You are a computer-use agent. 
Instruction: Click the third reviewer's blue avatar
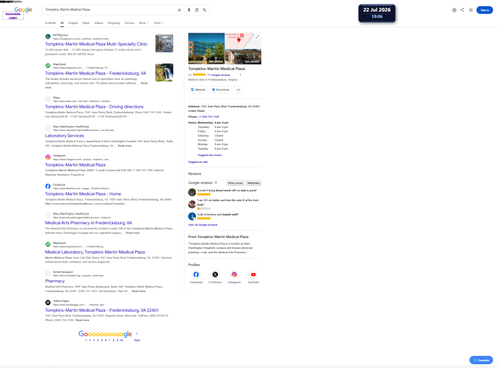(x=192, y=216)
